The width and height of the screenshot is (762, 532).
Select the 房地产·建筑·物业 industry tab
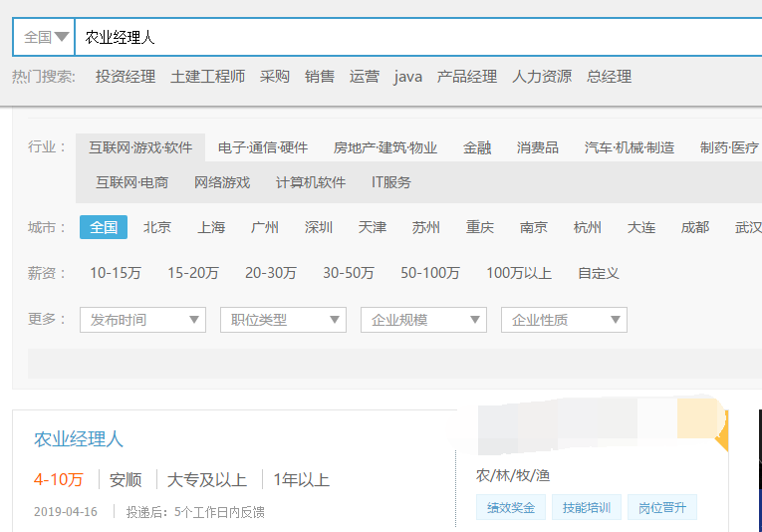[x=384, y=147]
